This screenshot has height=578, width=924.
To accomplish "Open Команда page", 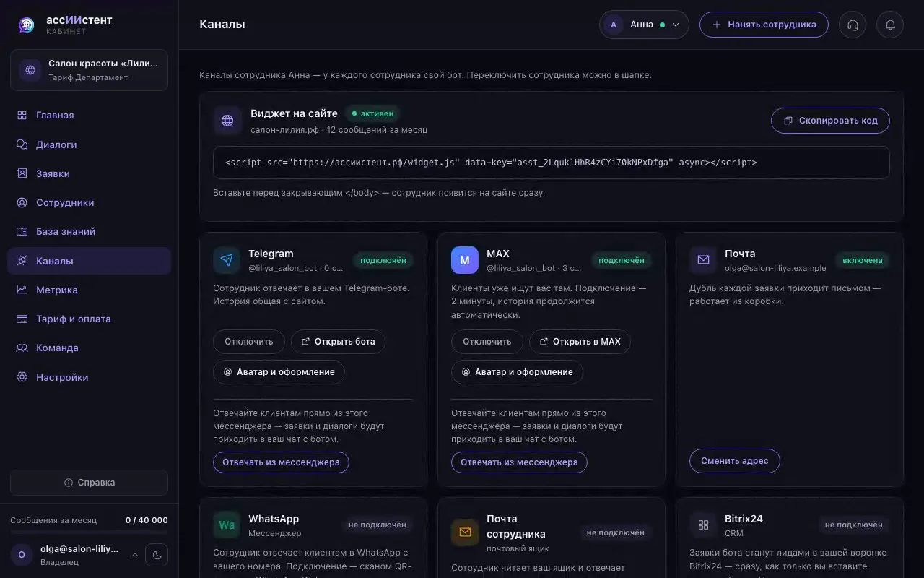I will click(89, 348).
